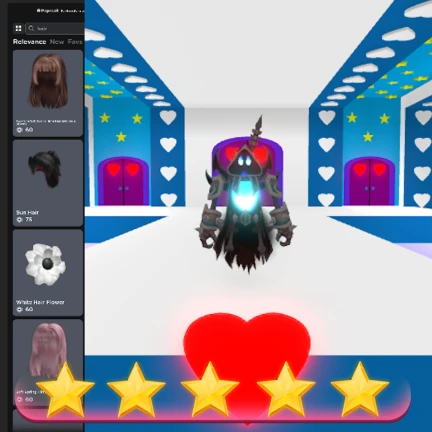The image size is (432, 432).
Task: Click the magnifier icon in the search bar
Action: tap(31, 28)
